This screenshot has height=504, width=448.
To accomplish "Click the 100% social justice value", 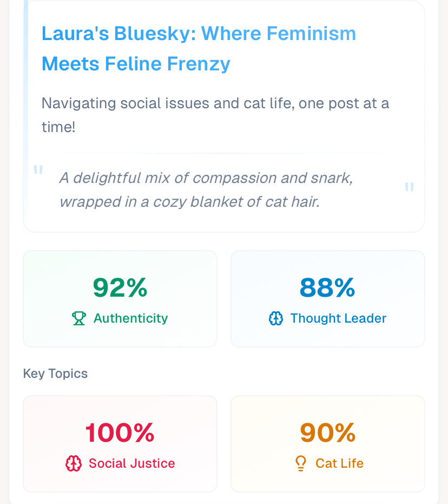I will point(120,433).
